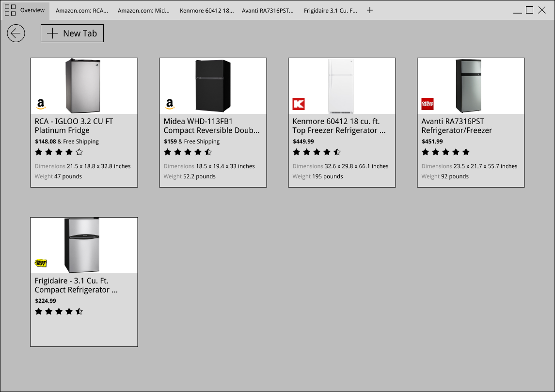
Task: Click the $159 & Free Shipping price
Action: 191,141
